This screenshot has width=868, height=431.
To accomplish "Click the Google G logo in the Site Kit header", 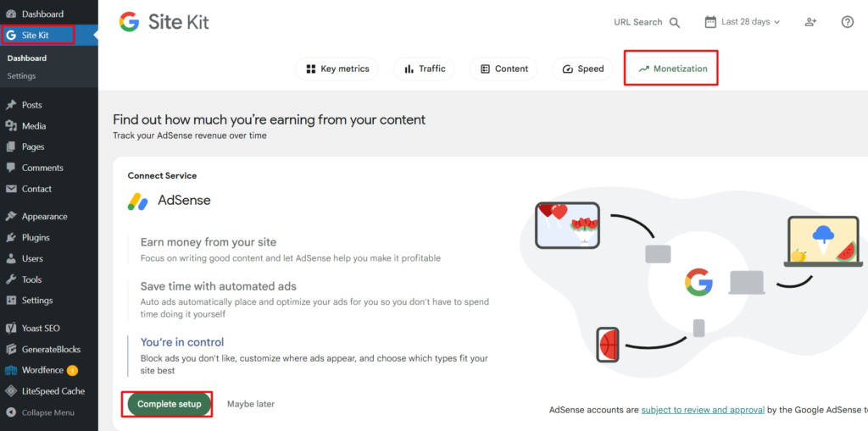I will point(129,22).
